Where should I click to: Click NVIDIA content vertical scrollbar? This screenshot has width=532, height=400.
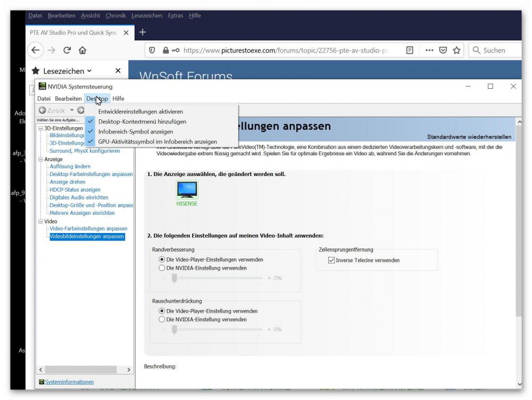[519, 221]
